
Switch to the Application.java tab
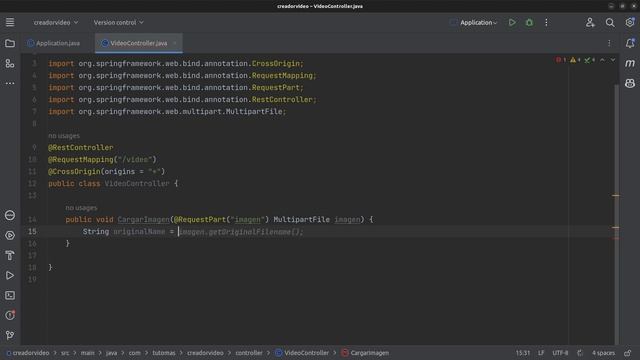click(54, 43)
